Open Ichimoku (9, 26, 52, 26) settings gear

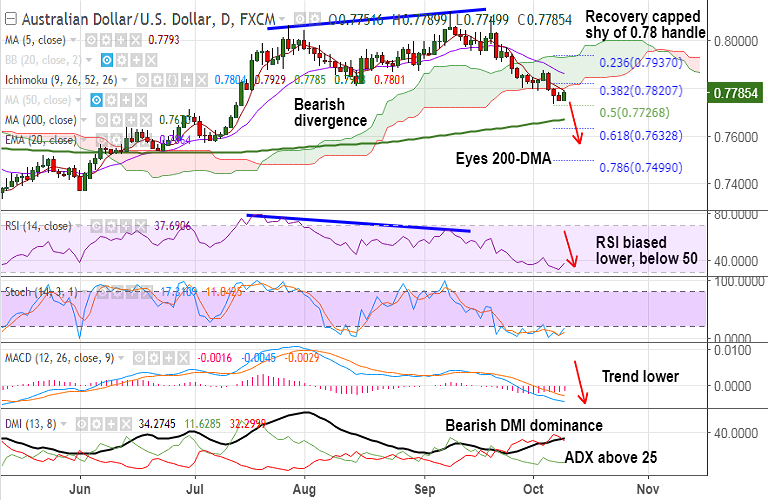coord(157,80)
